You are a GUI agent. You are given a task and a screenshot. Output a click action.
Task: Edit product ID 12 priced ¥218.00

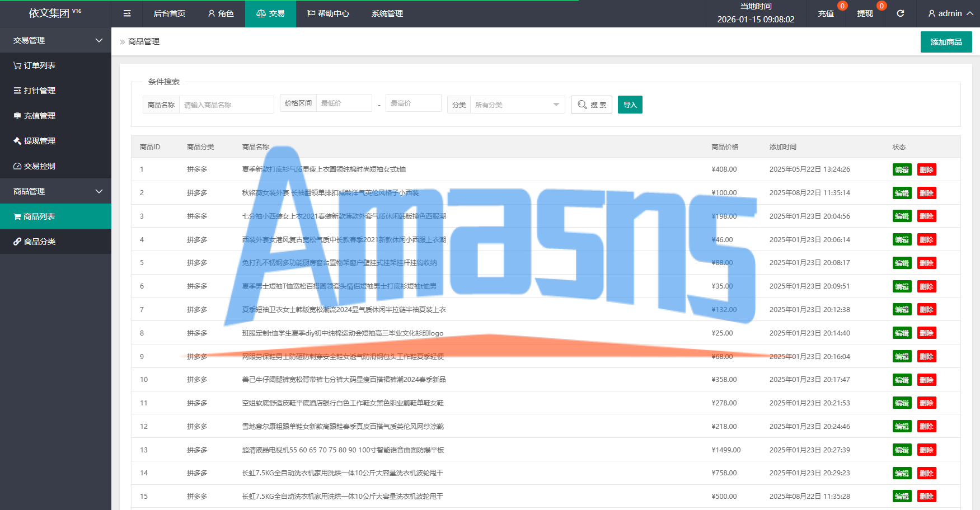click(902, 427)
